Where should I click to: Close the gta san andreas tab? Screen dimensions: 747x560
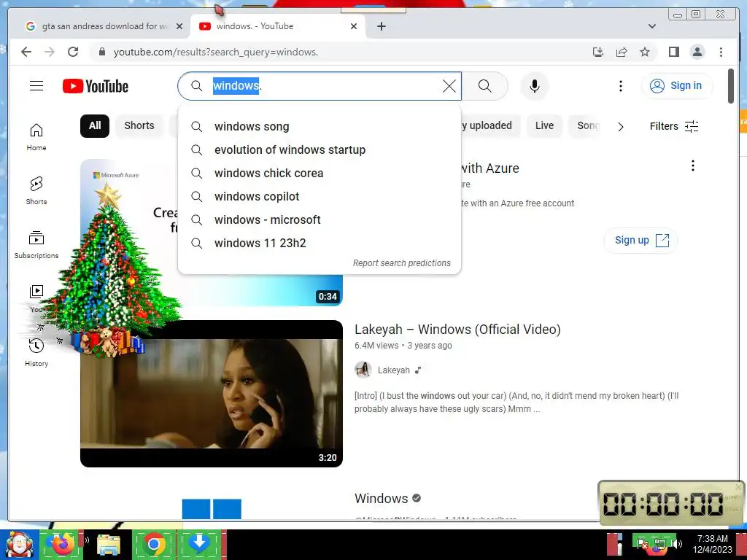tap(179, 26)
